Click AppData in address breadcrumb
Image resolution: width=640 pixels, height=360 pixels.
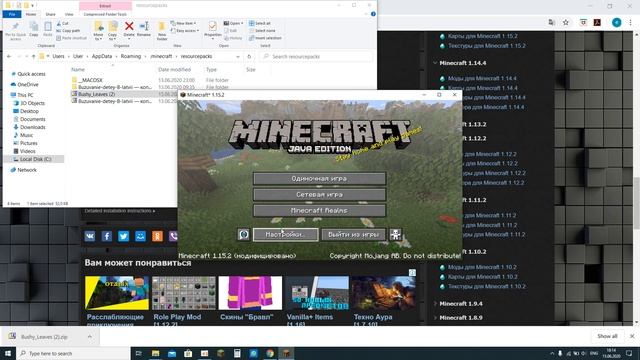pyautogui.click(x=102, y=56)
